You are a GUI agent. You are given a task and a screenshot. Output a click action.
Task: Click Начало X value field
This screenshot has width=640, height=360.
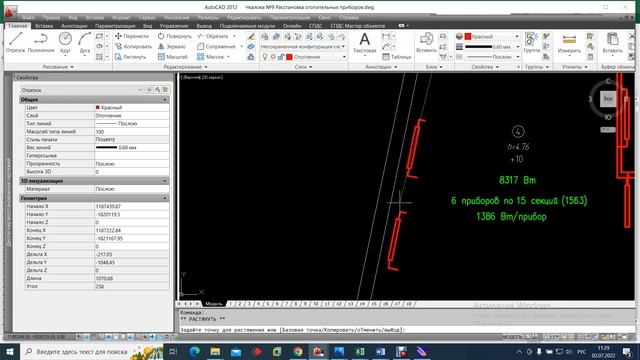(x=132, y=206)
